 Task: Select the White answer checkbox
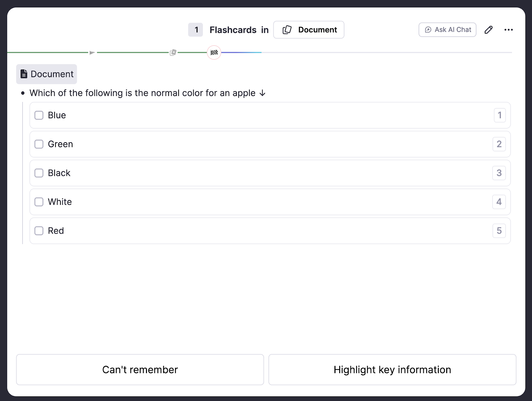coord(39,202)
